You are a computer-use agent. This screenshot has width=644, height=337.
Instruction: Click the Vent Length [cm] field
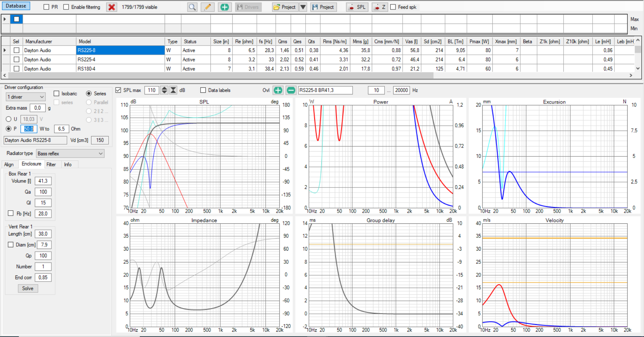coord(43,234)
